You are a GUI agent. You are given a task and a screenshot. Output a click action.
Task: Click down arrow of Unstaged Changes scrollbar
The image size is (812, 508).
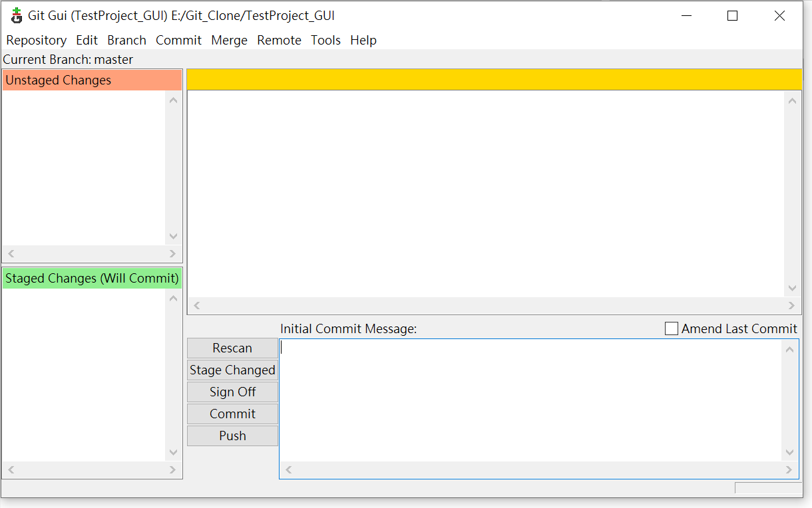(x=174, y=236)
